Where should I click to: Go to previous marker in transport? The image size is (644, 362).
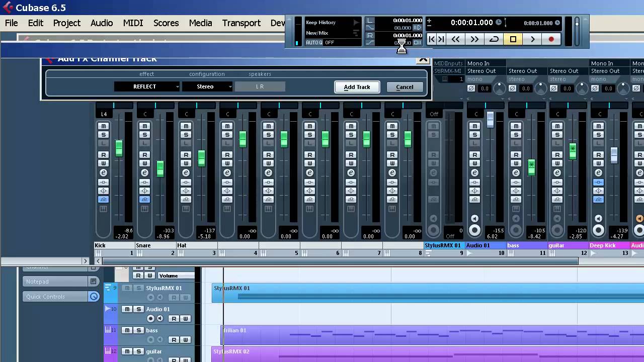tap(432, 39)
